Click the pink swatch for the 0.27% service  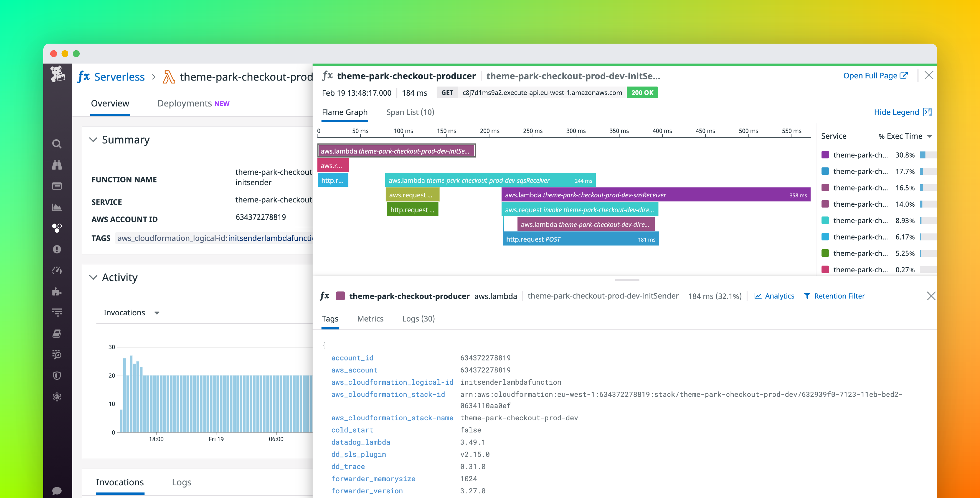[x=825, y=269]
